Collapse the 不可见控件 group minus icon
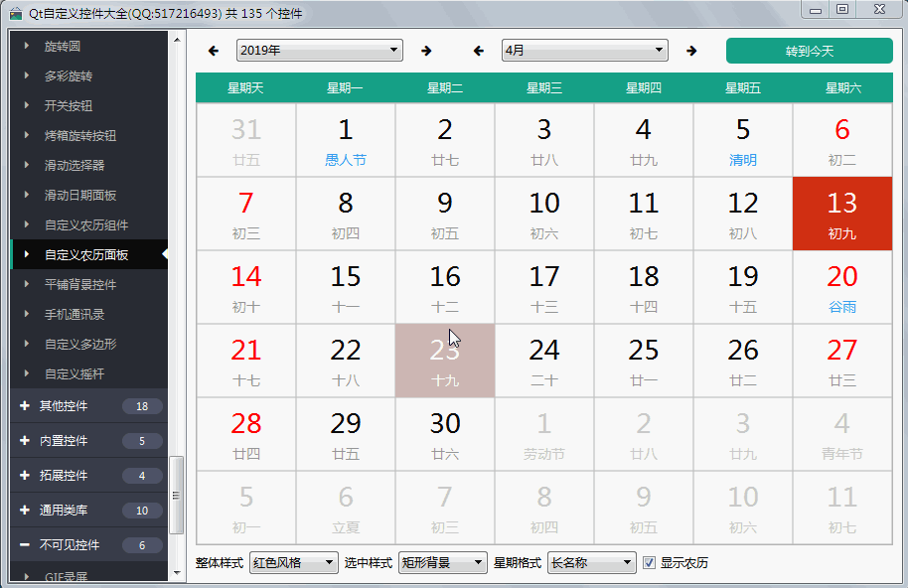The height and width of the screenshot is (588, 908). pyautogui.click(x=25, y=545)
